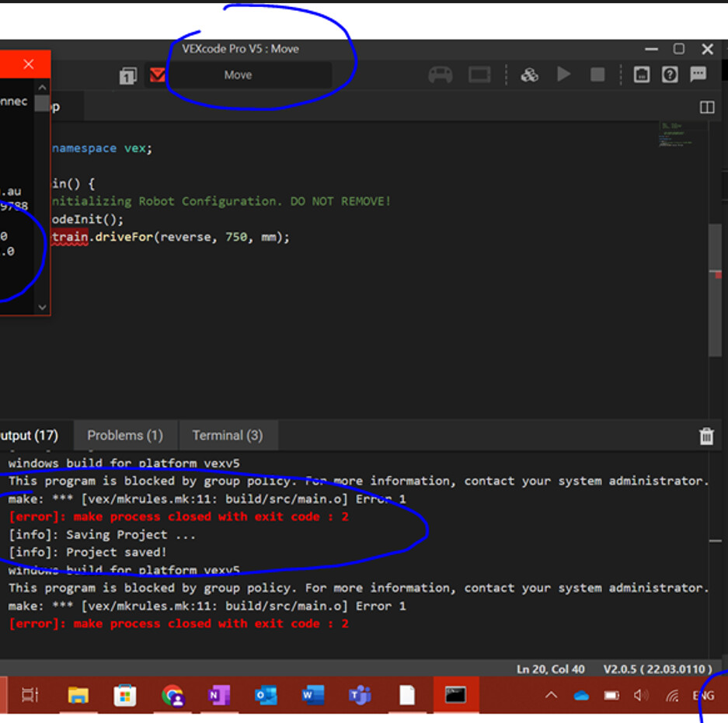Click the last 'This program is blocked' output line
The image size is (728, 723).
point(358,588)
